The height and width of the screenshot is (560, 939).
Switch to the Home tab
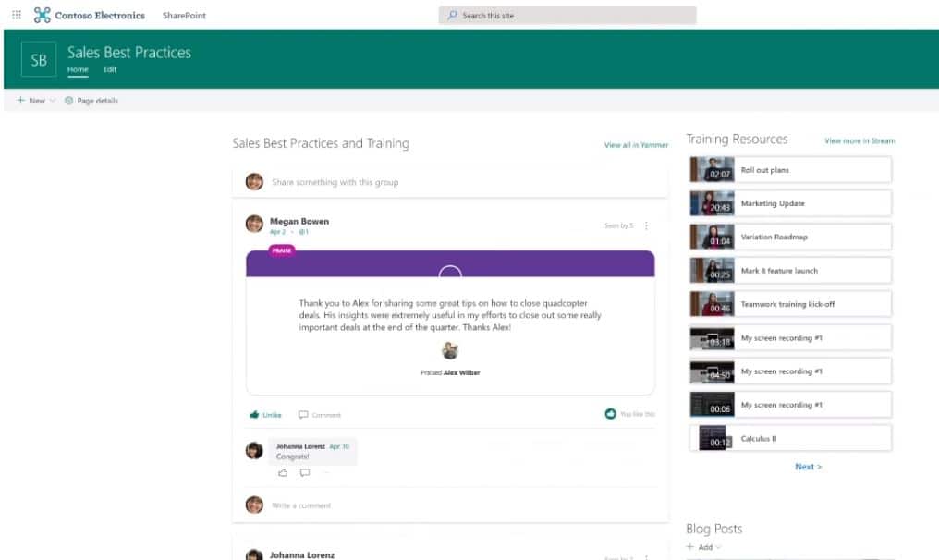tap(78, 69)
